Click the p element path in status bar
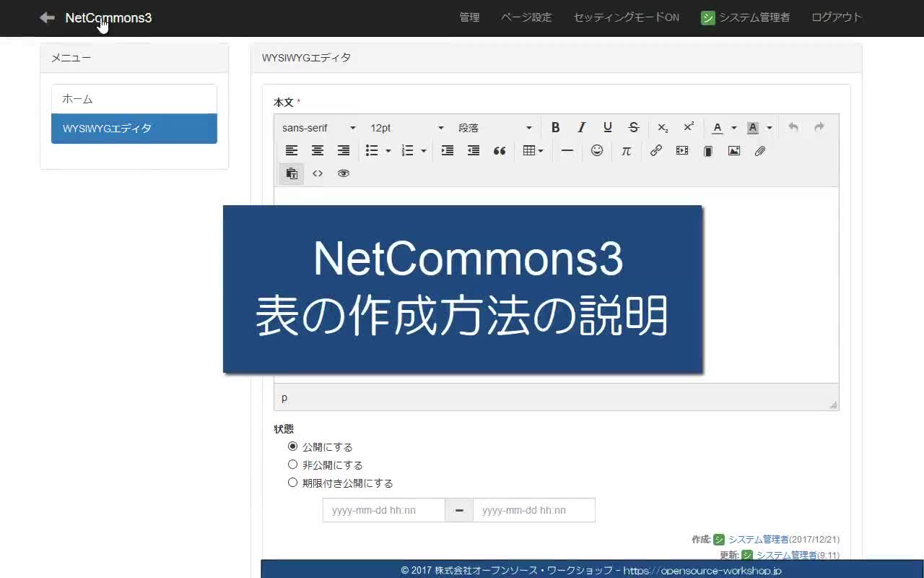The height and width of the screenshot is (578, 924). (x=284, y=397)
